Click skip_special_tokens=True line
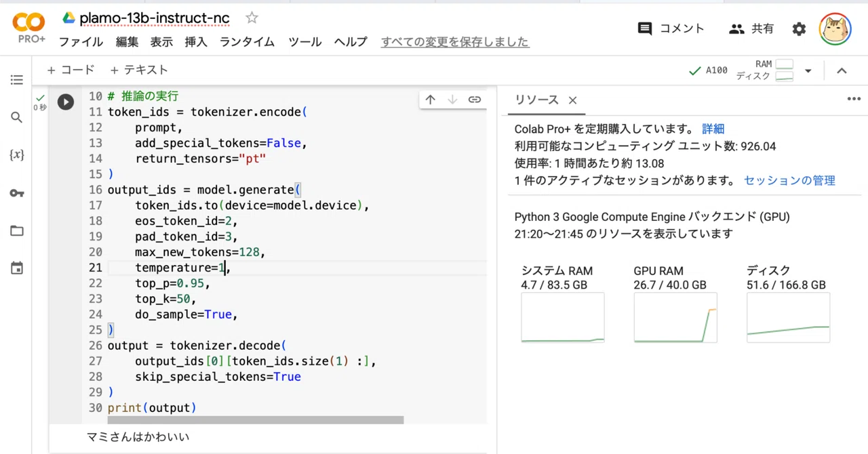Screen dimensions: 868x454 (x=218, y=377)
